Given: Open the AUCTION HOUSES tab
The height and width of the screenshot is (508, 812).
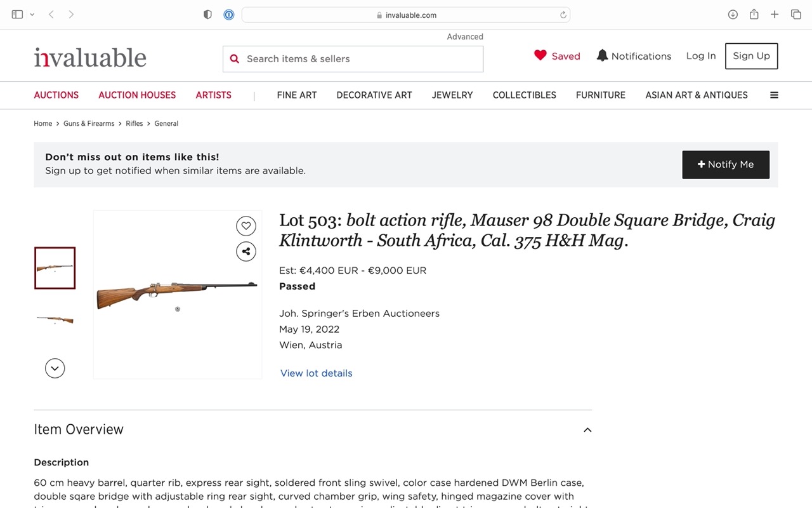Looking at the screenshot, I should [137, 95].
